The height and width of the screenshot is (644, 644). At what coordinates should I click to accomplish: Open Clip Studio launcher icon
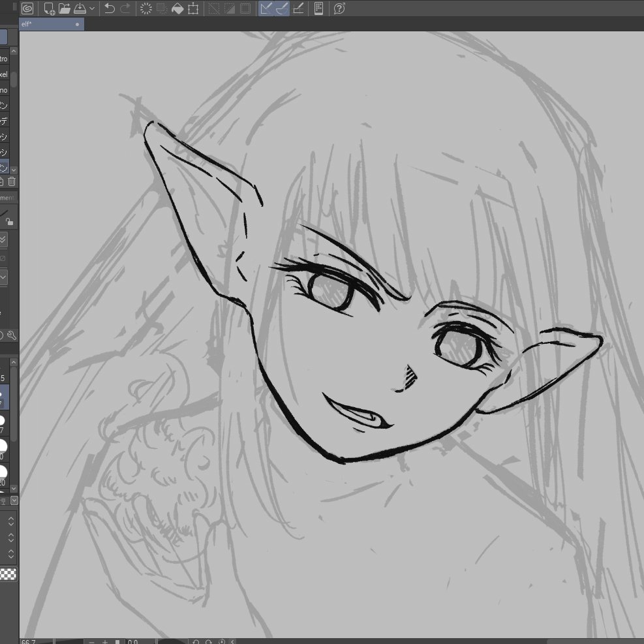(x=27, y=8)
